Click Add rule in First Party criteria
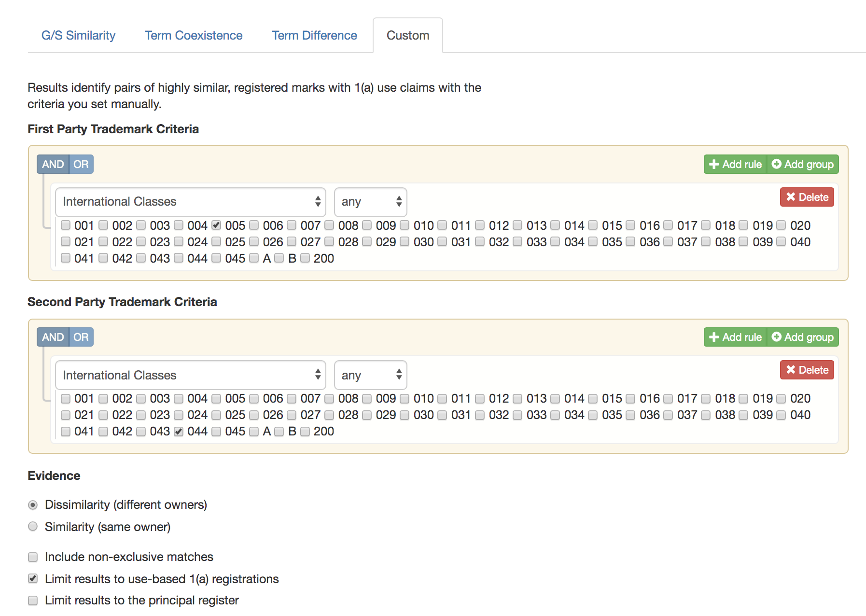 (x=735, y=164)
